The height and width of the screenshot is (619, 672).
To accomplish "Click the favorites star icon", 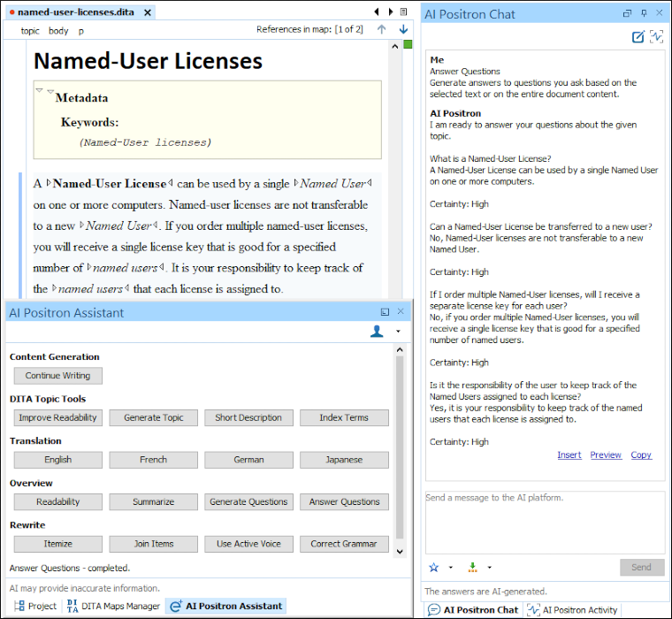I will pos(434,567).
